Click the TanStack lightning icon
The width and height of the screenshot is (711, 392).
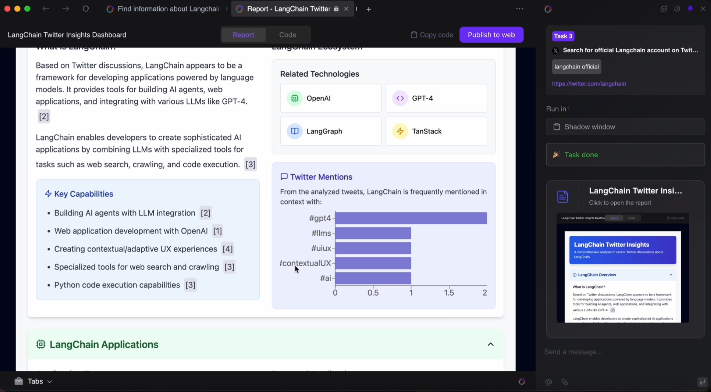click(x=400, y=131)
